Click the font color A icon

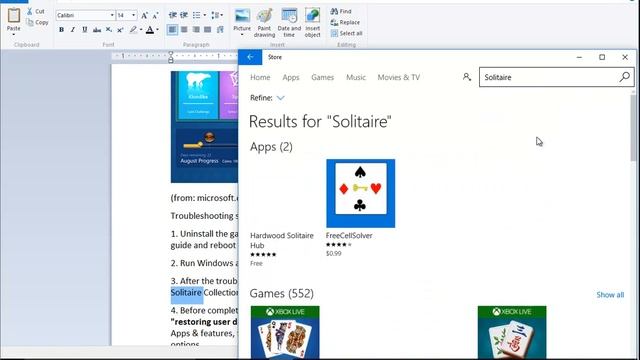pyautogui.click(x=150, y=29)
